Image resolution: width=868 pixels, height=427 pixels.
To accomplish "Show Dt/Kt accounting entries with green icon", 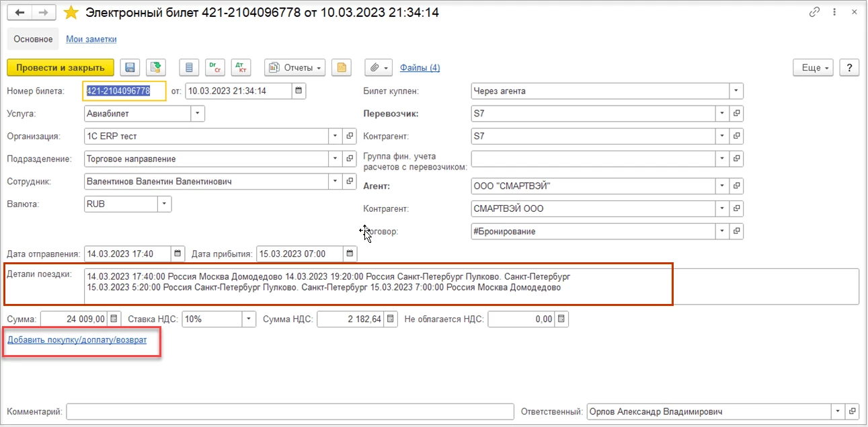I will [x=215, y=67].
